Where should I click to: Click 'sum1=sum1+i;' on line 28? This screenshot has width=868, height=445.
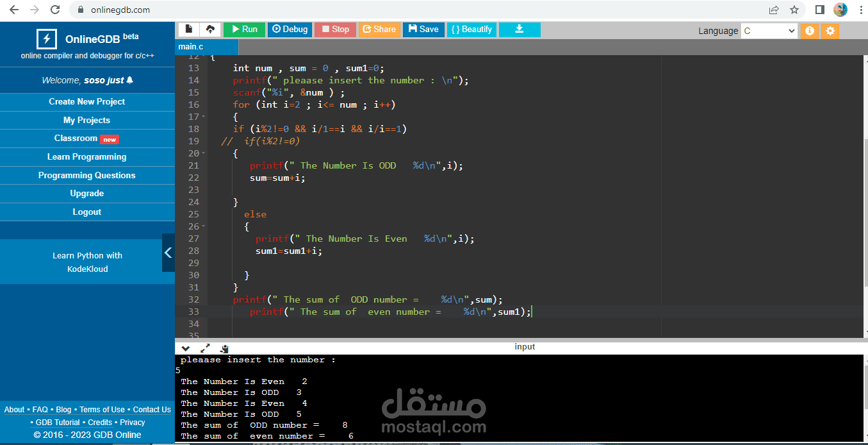pos(289,251)
